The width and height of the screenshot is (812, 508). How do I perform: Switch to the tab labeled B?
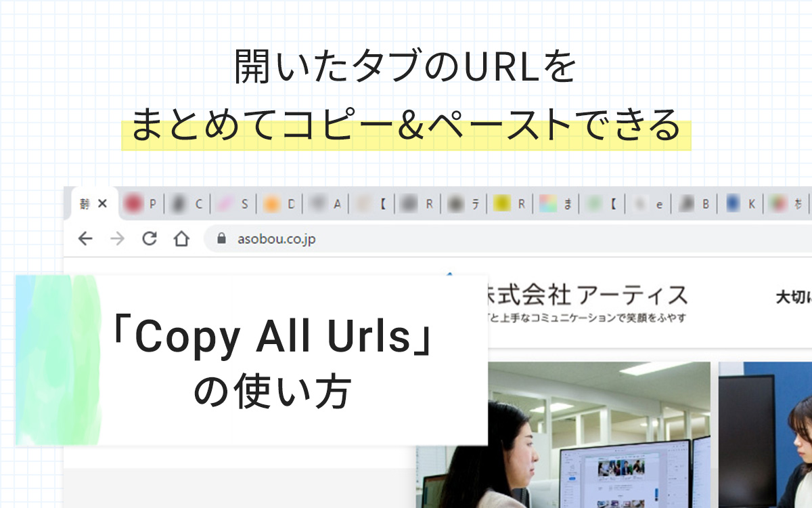(694, 203)
